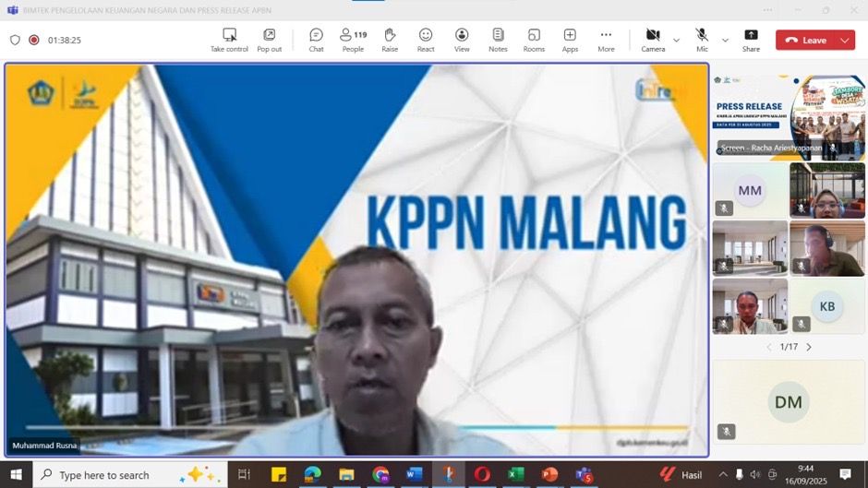Open volume control in system tray

point(755,475)
